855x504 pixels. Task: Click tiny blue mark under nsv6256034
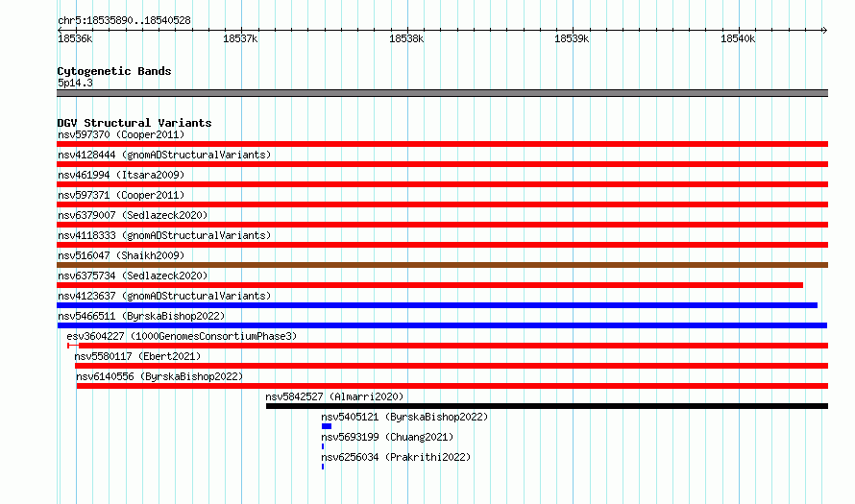[x=323, y=467]
